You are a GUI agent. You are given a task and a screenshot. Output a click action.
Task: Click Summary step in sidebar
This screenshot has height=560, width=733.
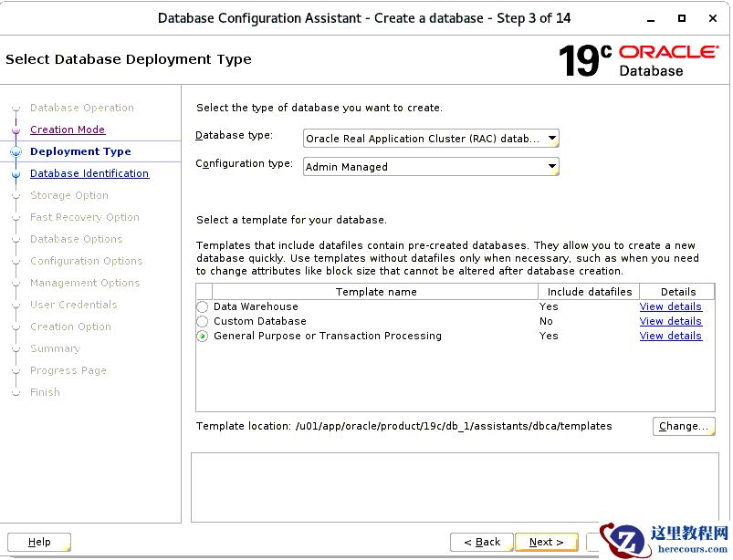(x=55, y=348)
